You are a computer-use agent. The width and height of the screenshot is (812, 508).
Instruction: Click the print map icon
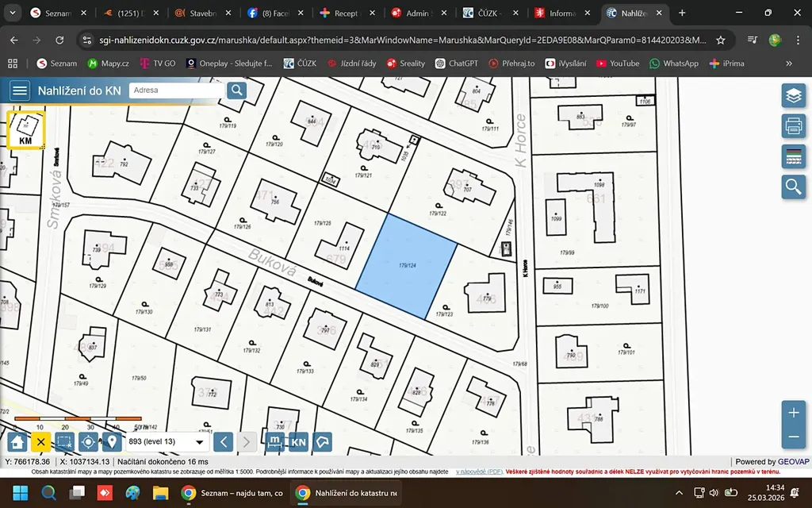(793, 125)
